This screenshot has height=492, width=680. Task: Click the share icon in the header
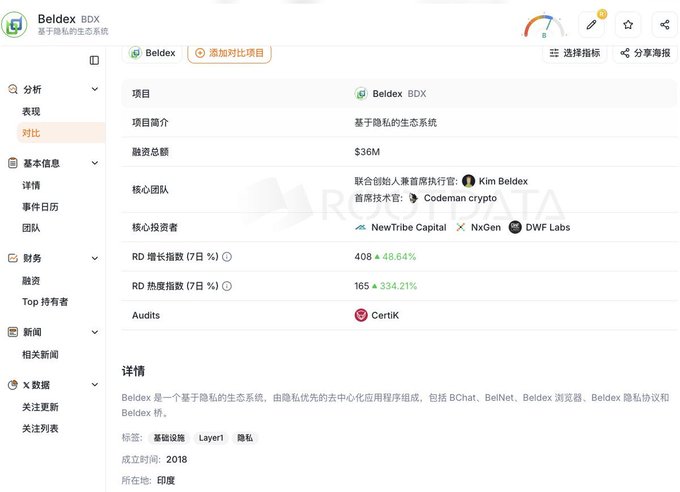coord(664,24)
